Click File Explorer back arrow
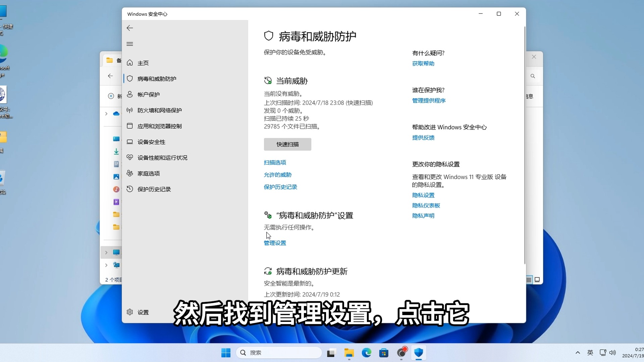Image resolution: width=644 pixels, height=362 pixels. pos(110,76)
